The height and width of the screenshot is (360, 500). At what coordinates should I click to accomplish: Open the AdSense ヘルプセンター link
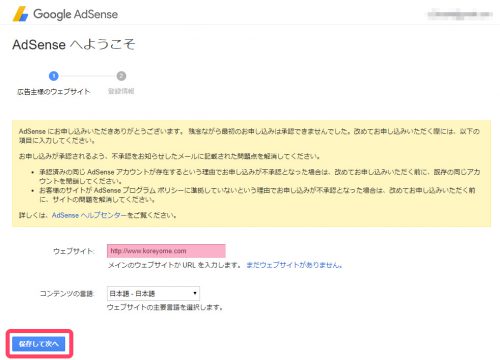(x=89, y=215)
